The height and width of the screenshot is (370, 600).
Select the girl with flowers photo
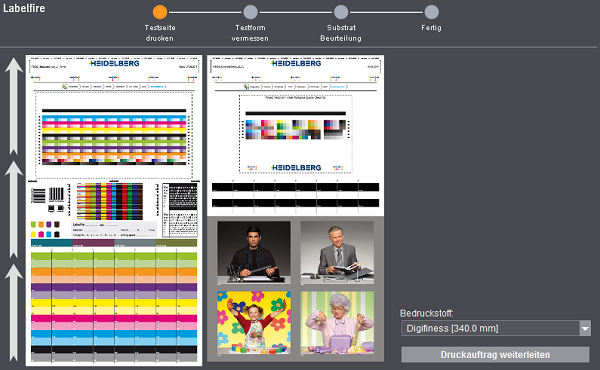pyautogui.click(x=254, y=323)
